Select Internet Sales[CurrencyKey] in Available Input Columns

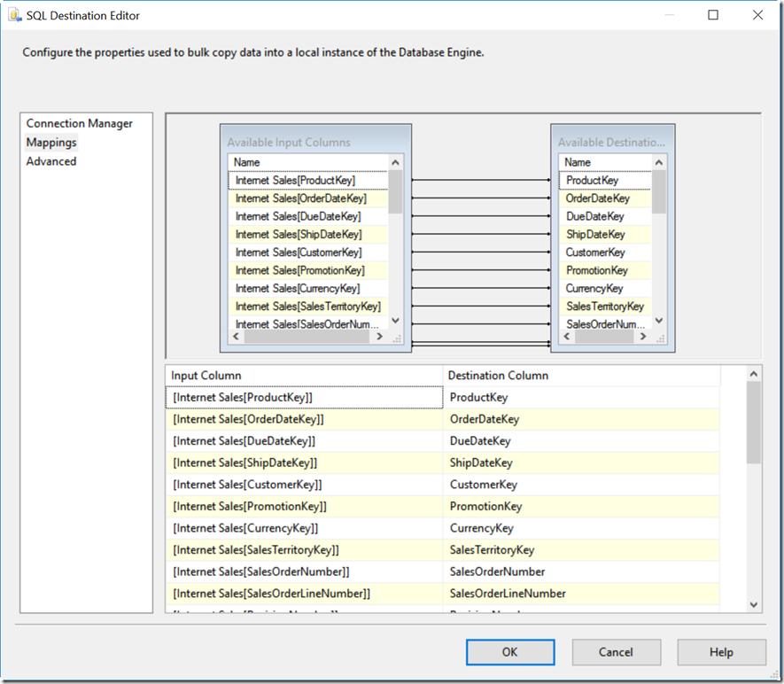tap(308, 289)
